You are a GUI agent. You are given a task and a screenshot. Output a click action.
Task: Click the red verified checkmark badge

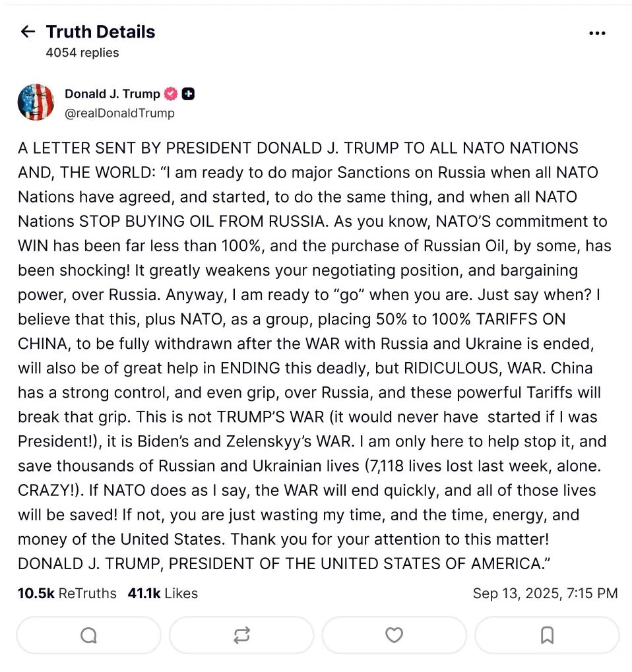[171, 94]
